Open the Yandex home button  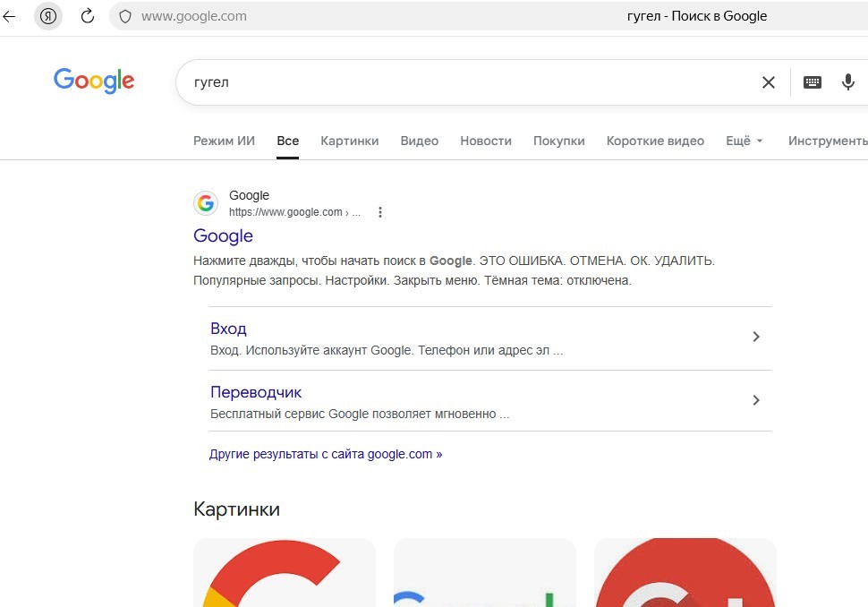pyautogui.click(x=48, y=16)
